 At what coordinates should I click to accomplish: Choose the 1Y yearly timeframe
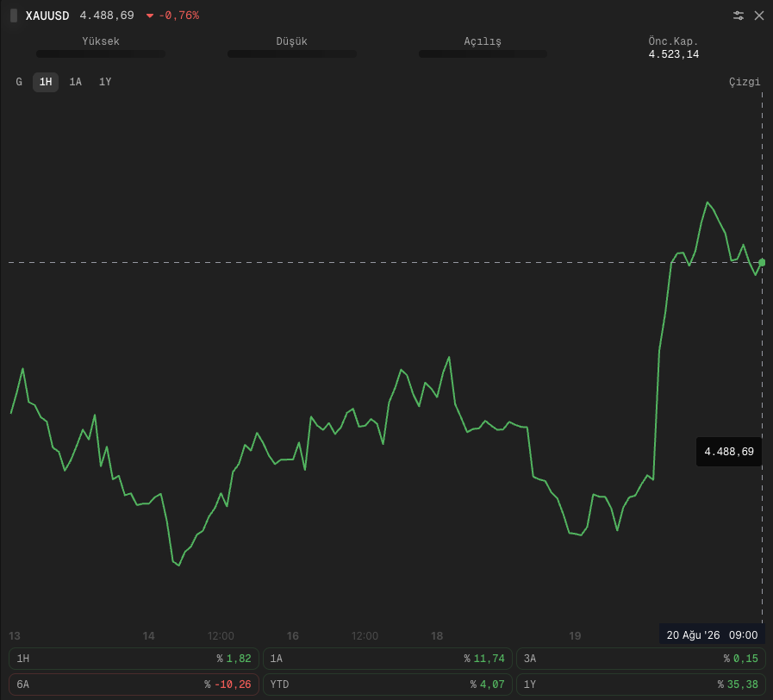(x=105, y=82)
